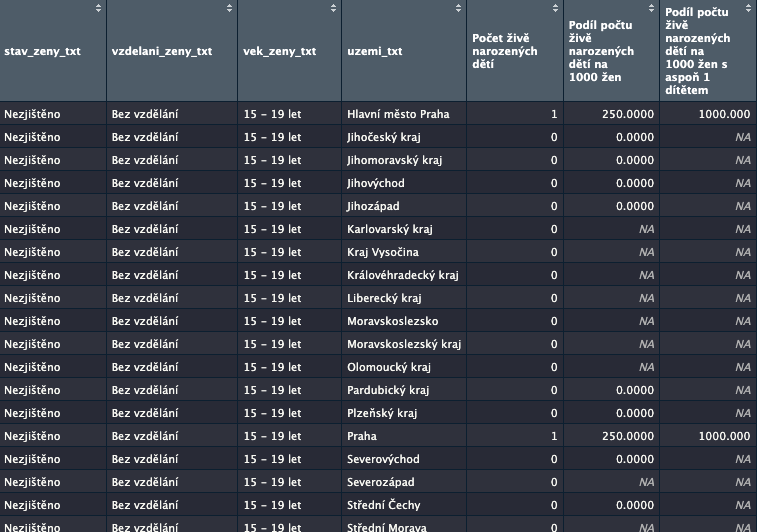Click sort icon on last column (aspoň 1 dítětem)
Screen dimensions: 757x532
tap(748, 9)
